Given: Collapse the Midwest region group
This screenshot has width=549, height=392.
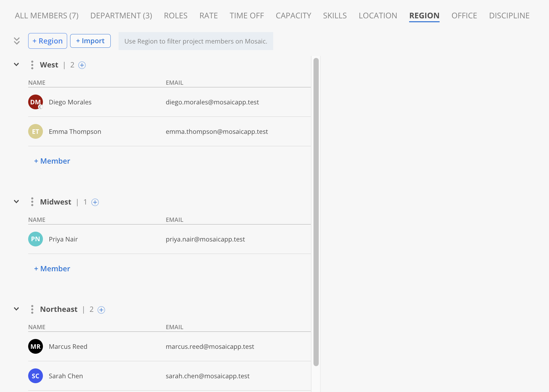Looking at the screenshot, I should point(16,202).
